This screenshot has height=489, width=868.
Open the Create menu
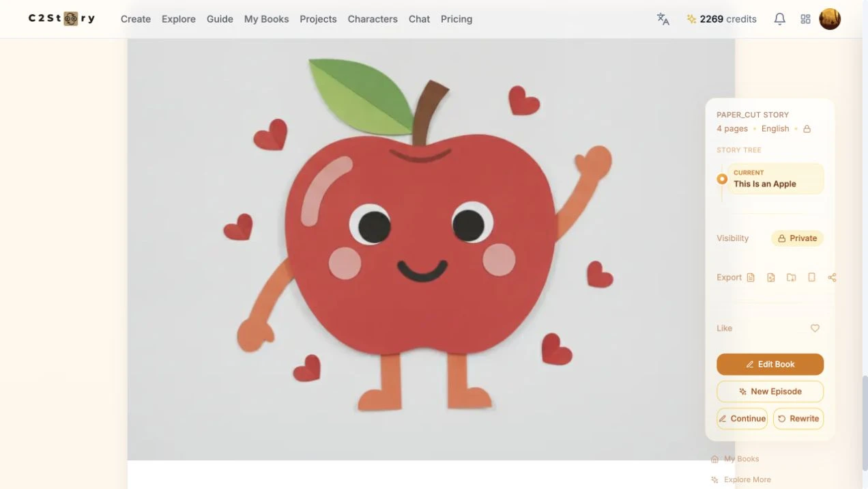(x=136, y=19)
